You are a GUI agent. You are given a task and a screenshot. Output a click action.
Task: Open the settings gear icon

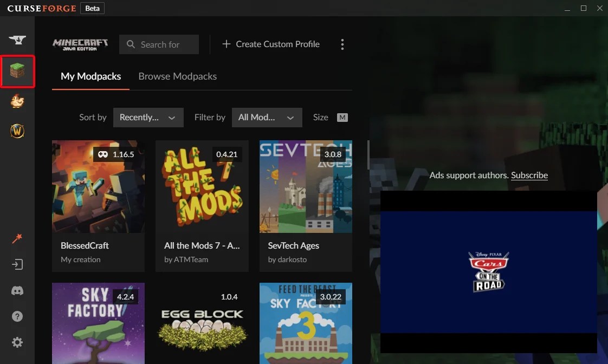tap(17, 342)
